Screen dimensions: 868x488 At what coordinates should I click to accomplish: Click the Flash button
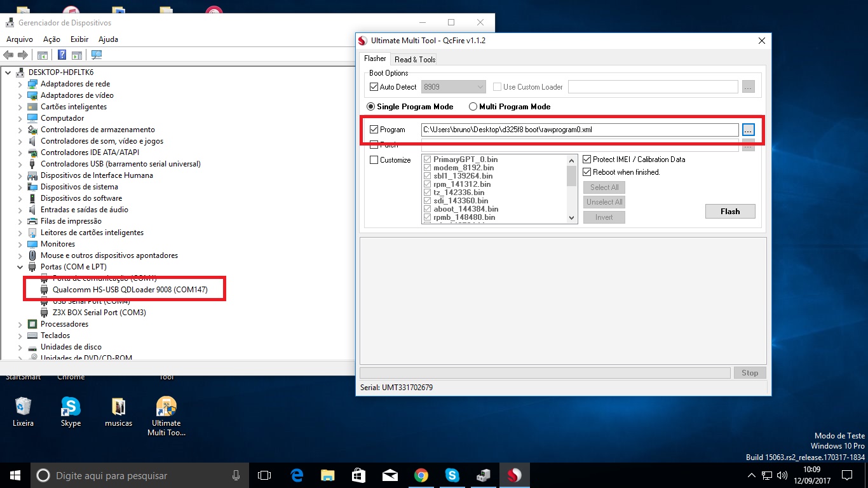pyautogui.click(x=730, y=212)
